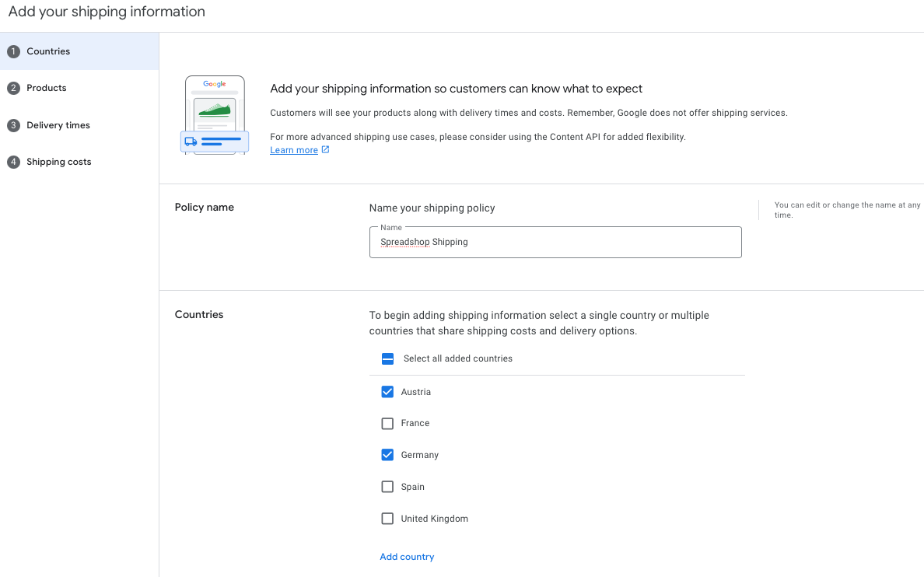Open the Learn more link
The width and height of the screenshot is (924, 577).
click(294, 150)
